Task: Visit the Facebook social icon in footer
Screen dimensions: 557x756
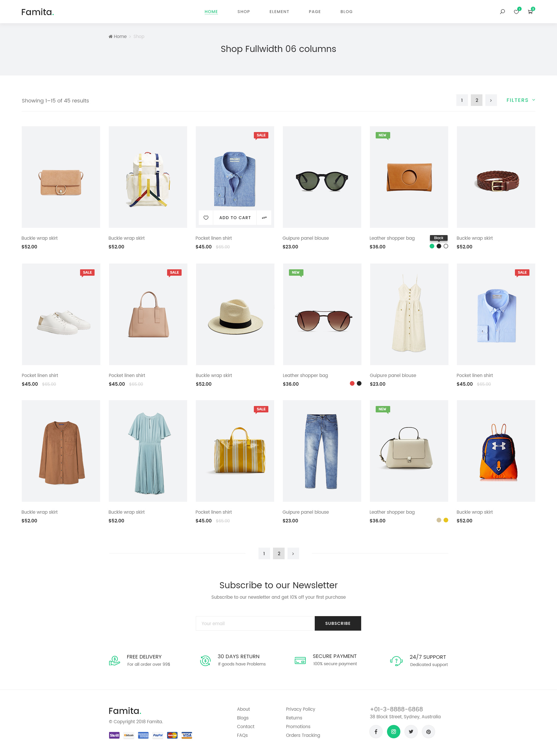Action: point(376,731)
